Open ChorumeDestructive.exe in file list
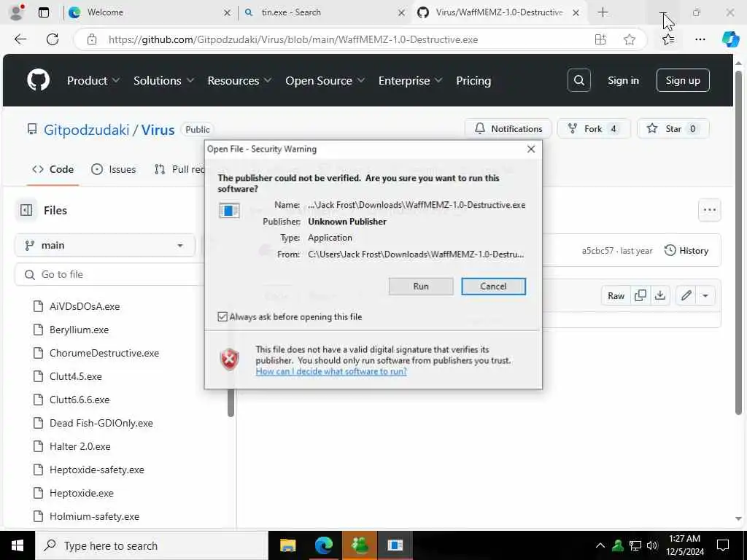This screenshot has width=747, height=560. tap(104, 353)
